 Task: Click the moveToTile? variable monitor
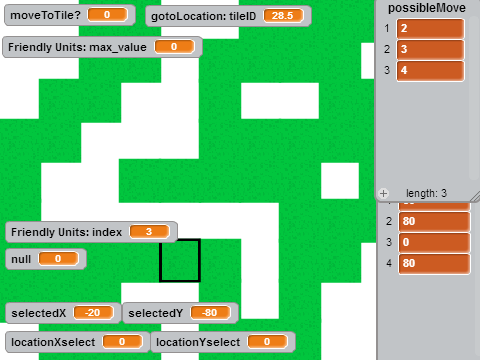(x=70, y=15)
